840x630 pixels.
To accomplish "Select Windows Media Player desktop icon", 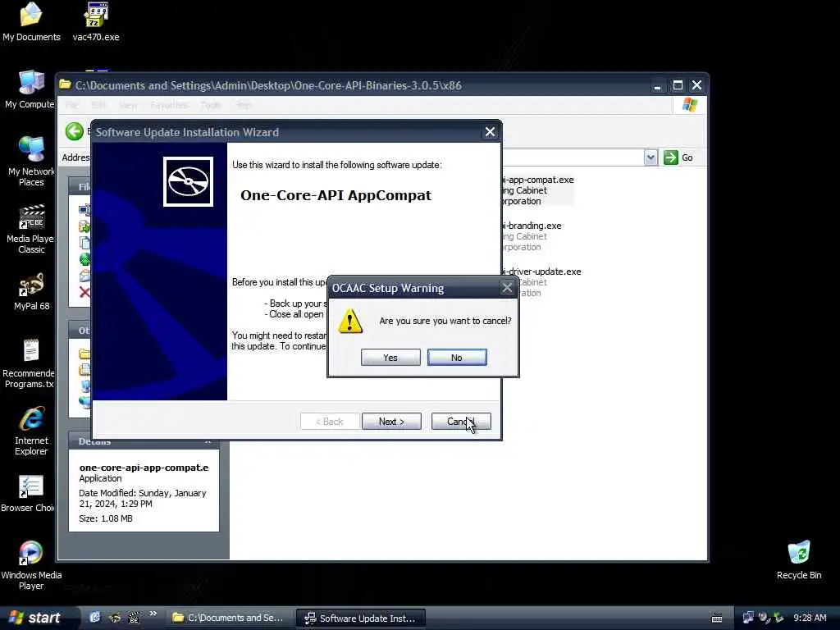I will (x=31, y=565).
